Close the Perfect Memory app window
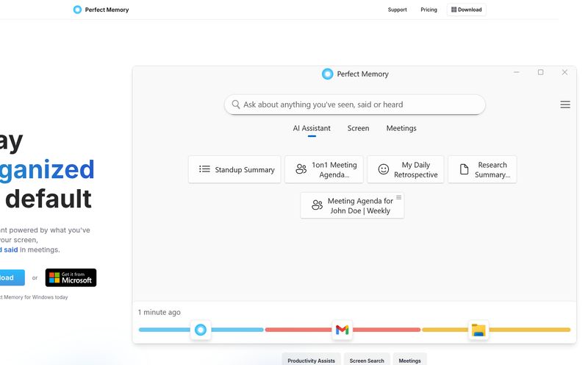 [x=564, y=72]
